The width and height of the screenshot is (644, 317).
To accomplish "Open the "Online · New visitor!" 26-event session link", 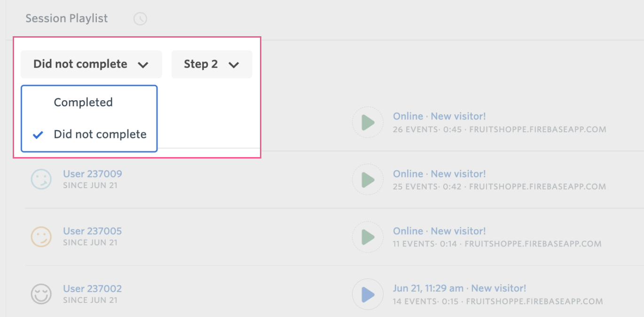I will coord(439,116).
